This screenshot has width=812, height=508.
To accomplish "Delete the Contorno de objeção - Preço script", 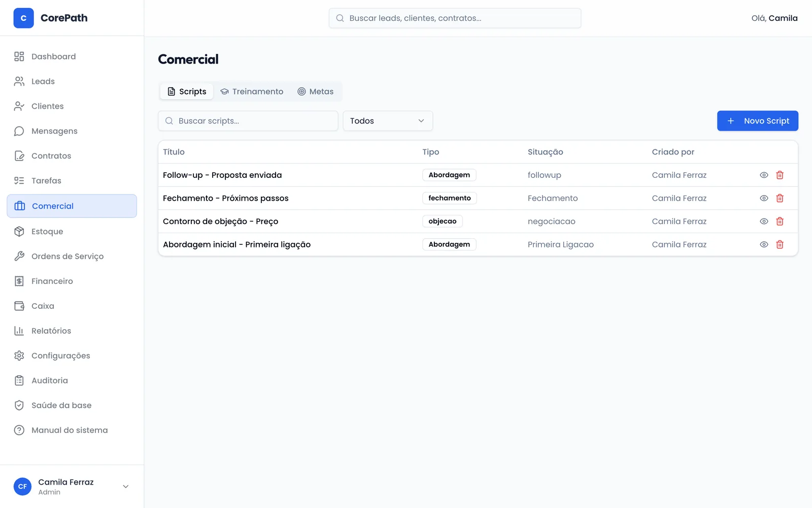I will click(780, 221).
